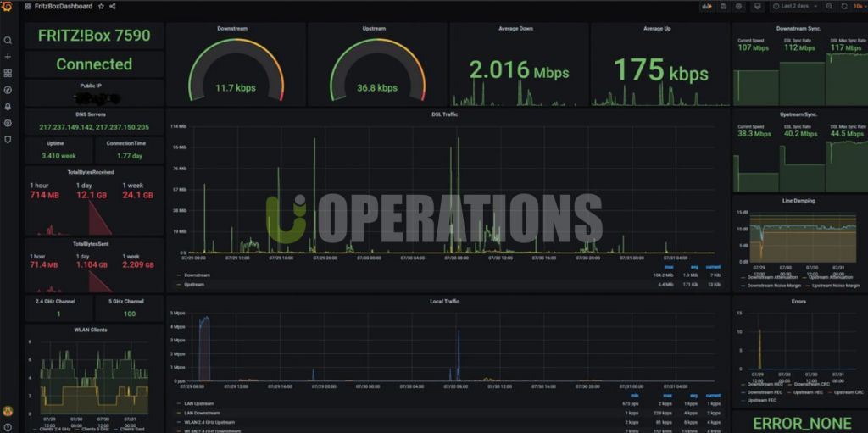Sort DSL Traffic legend by avg column

[x=694, y=266]
